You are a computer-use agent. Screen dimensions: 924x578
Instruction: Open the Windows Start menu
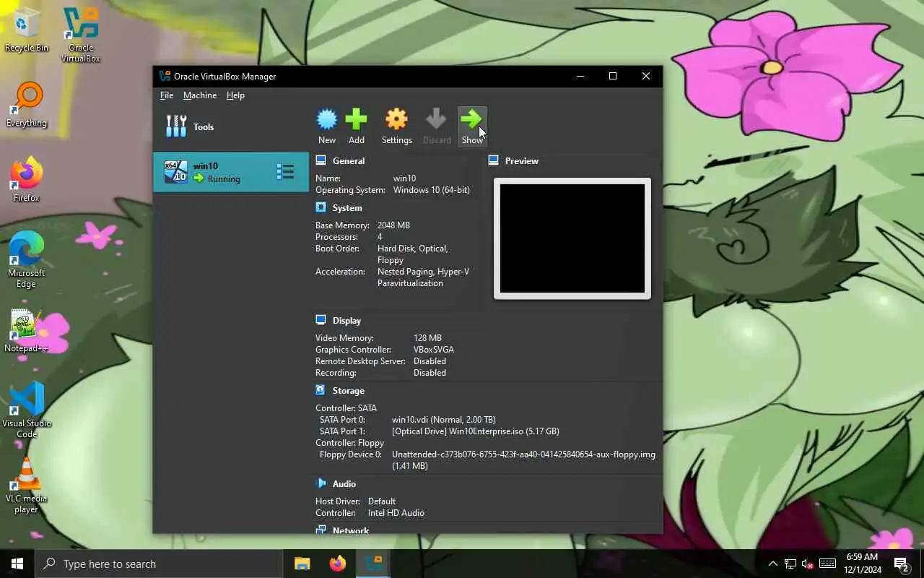[17, 564]
